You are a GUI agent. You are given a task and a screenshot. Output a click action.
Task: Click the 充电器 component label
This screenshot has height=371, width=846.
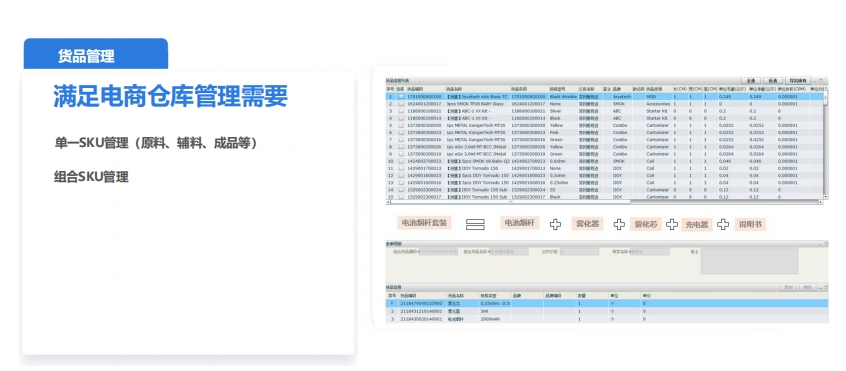point(697,224)
